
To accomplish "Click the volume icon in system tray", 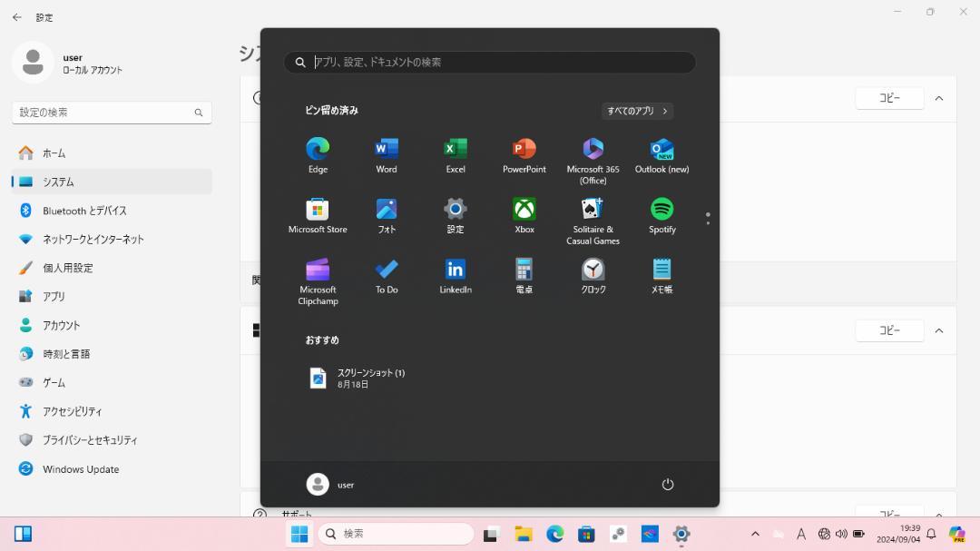I will [x=841, y=534].
